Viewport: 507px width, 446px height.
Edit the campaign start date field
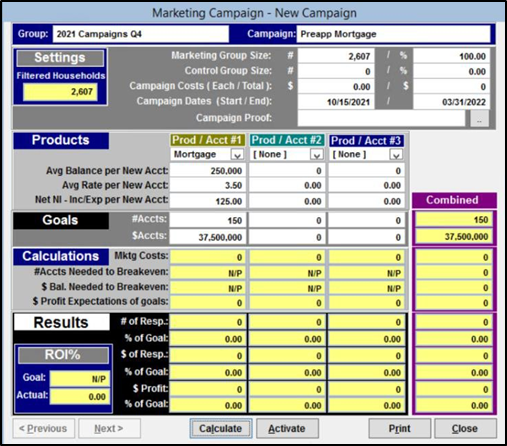[x=336, y=102]
